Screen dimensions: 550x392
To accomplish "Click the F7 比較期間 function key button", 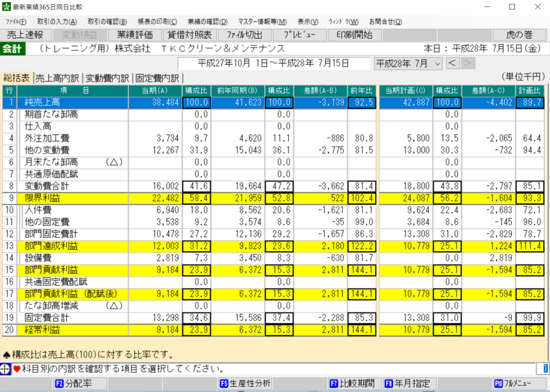I will [x=354, y=383].
